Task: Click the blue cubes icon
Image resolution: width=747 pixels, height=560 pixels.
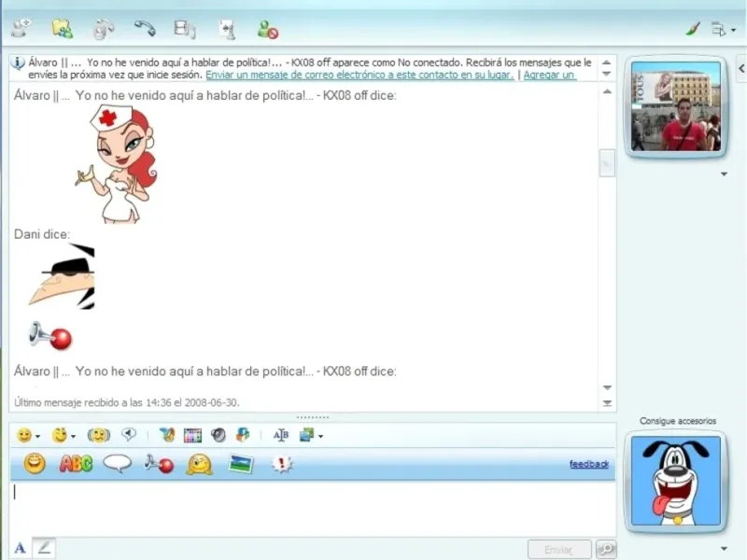Action: point(243,435)
